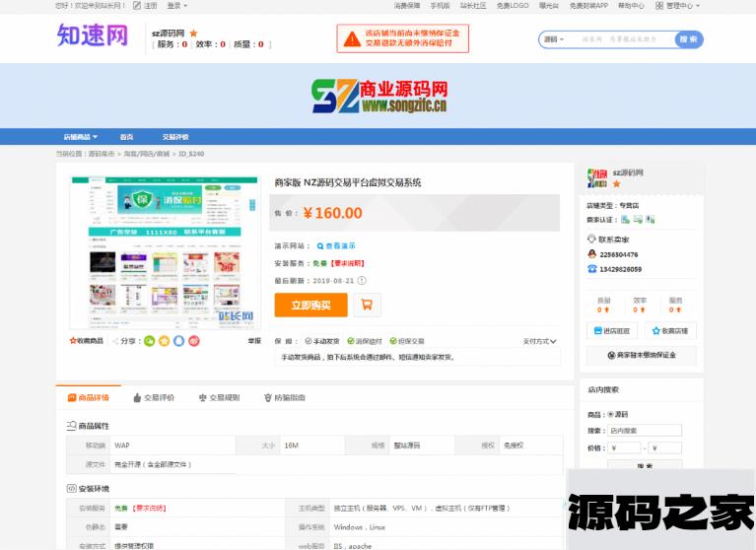Click the 店内搜索 text input field

click(645, 431)
